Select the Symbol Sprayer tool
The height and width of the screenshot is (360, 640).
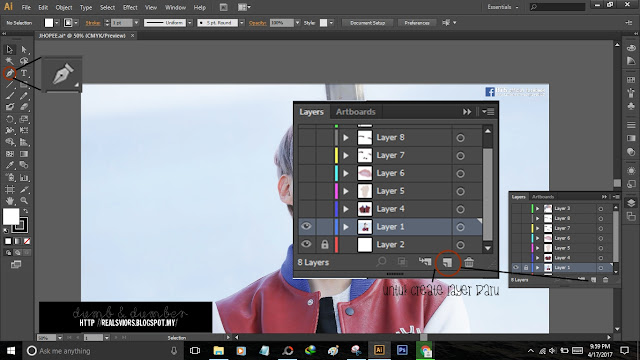[x=9, y=178]
